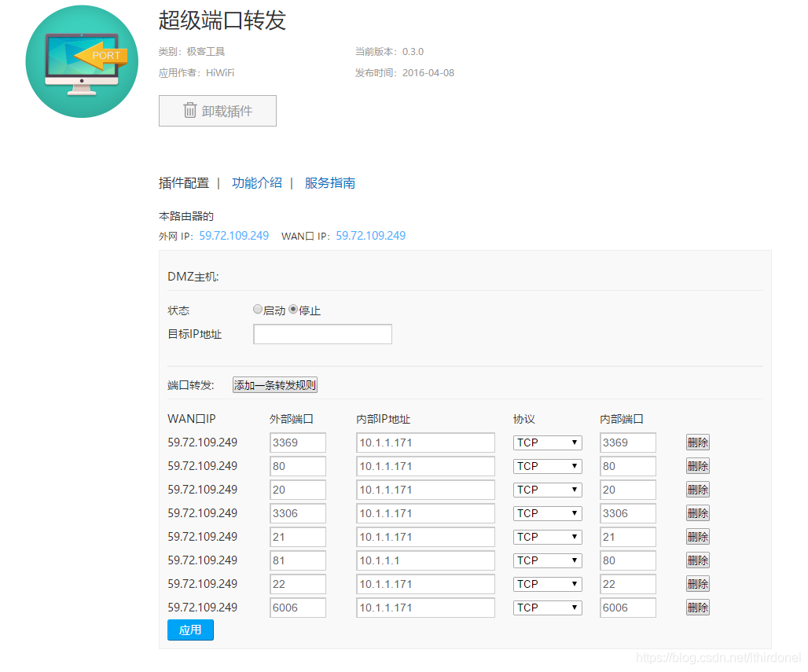The width and height of the screenshot is (808, 672).
Task: Switch to the 功能介绍 tab
Action: (256, 183)
